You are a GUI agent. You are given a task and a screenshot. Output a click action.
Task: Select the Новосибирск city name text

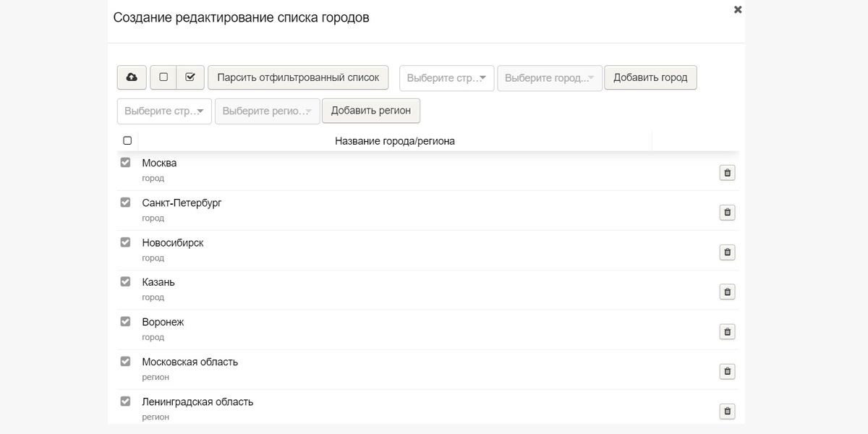tap(173, 243)
